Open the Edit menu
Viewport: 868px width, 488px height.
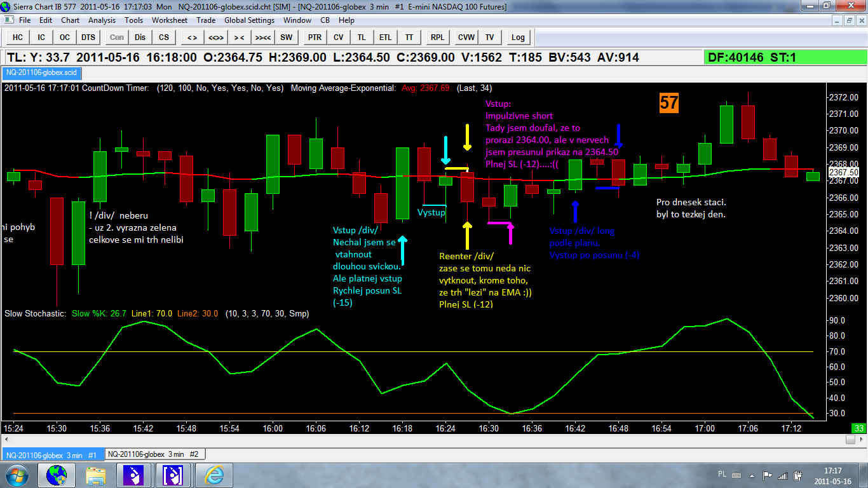click(46, 20)
